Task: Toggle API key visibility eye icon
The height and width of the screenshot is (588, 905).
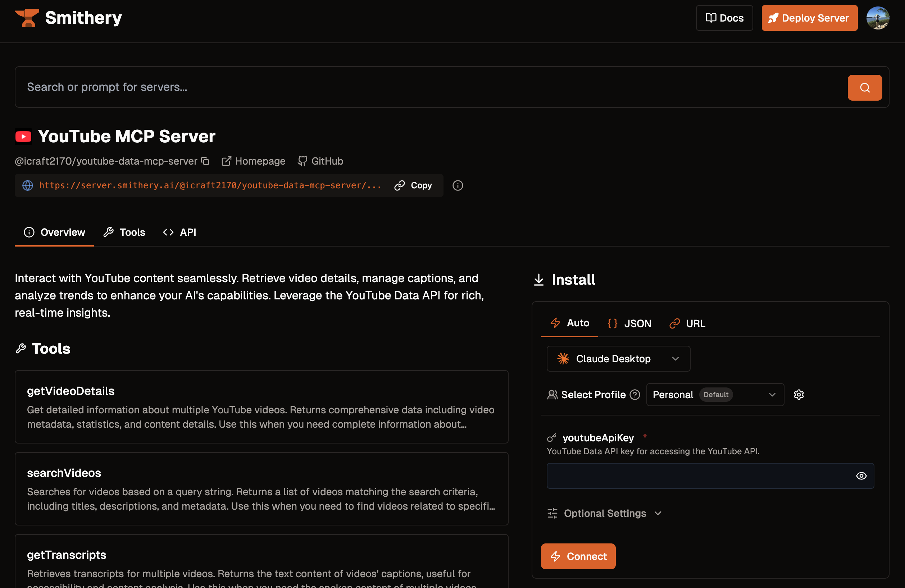Action: click(x=861, y=476)
